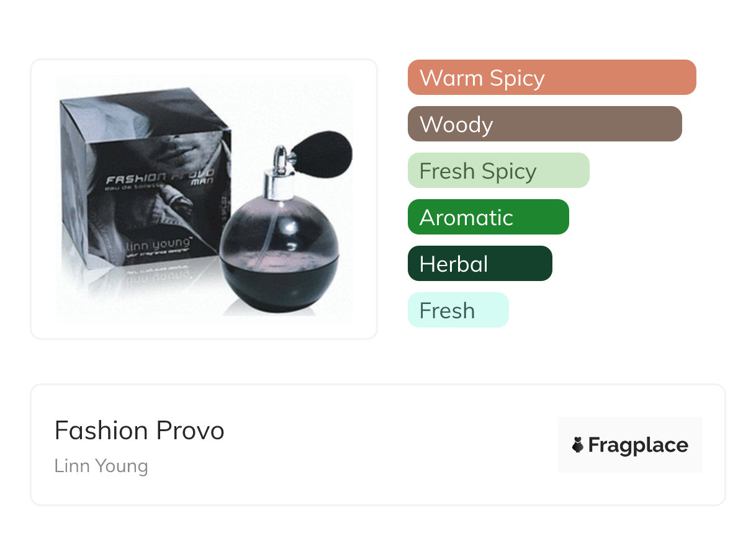Select the Woody accord bar
Screen dimensions: 756x536
544,124
